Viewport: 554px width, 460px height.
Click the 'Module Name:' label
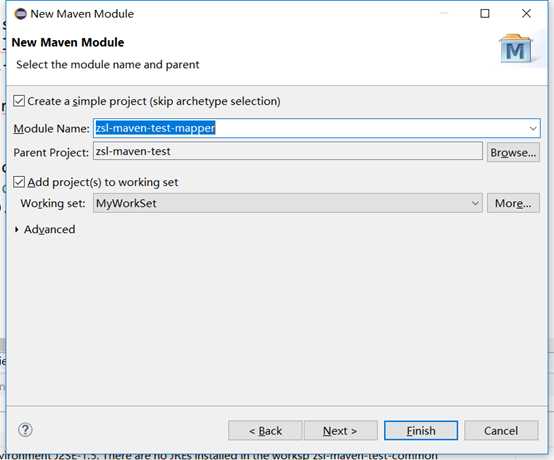coord(52,129)
